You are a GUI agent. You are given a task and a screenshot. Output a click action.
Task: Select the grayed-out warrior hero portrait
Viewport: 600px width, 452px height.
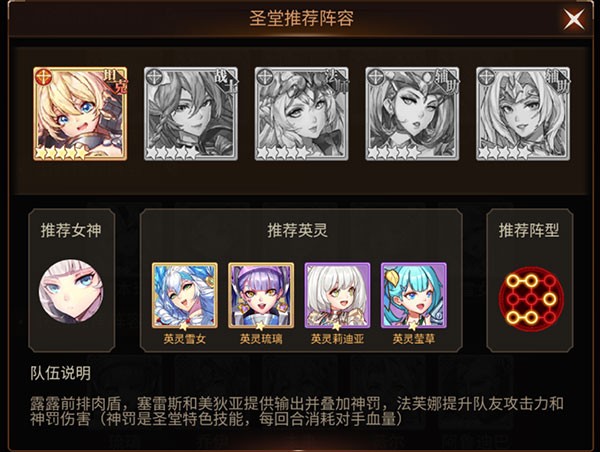click(x=191, y=114)
